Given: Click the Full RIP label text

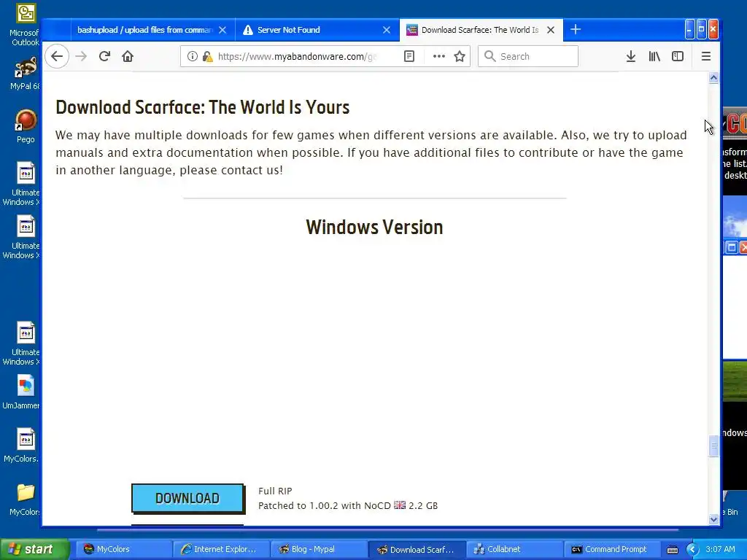Looking at the screenshot, I should [275, 491].
